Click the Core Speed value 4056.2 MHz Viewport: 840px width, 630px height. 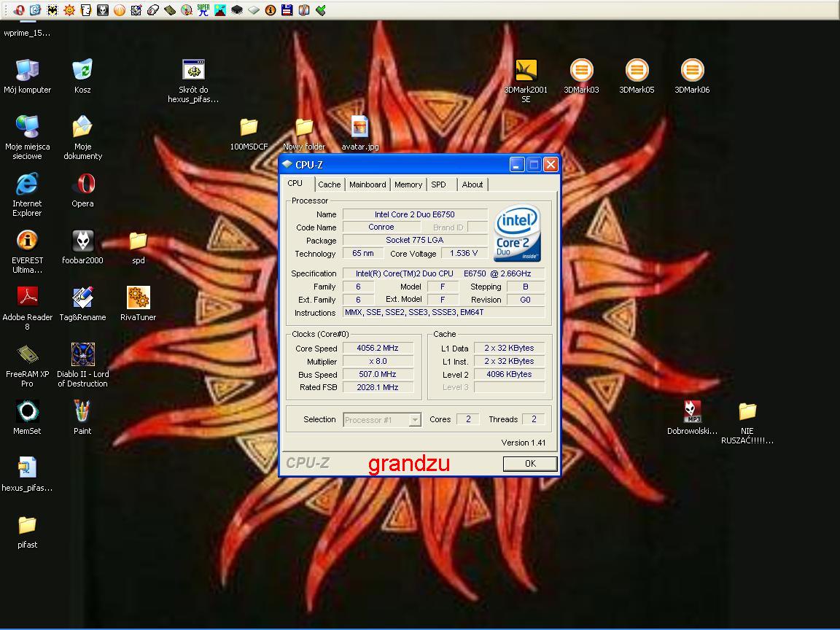click(x=378, y=349)
